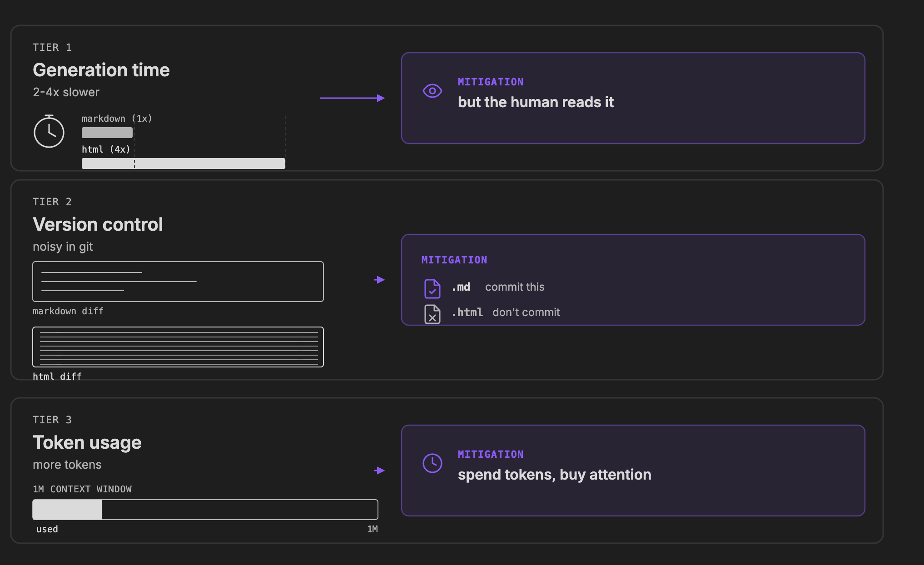Click the "commit this" label

pyautogui.click(x=515, y=287)
